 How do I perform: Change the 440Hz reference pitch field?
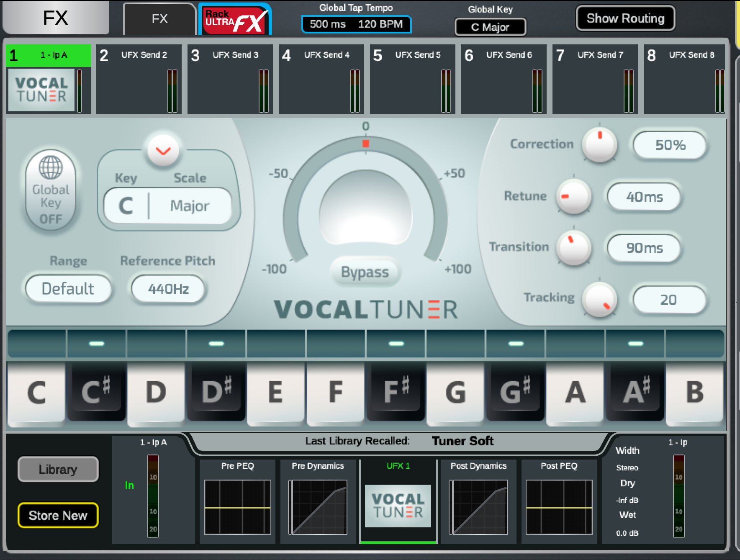tap(168, 289)
